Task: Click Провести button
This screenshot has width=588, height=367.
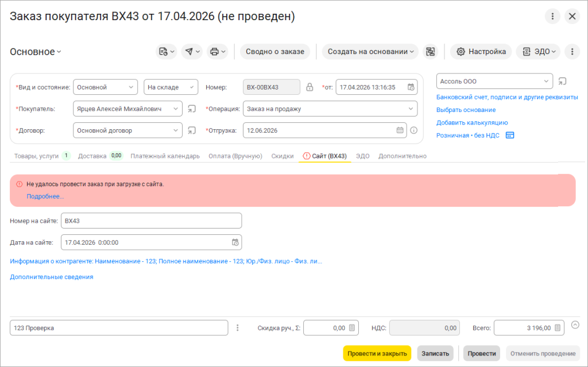Action: tap(482, 353)
